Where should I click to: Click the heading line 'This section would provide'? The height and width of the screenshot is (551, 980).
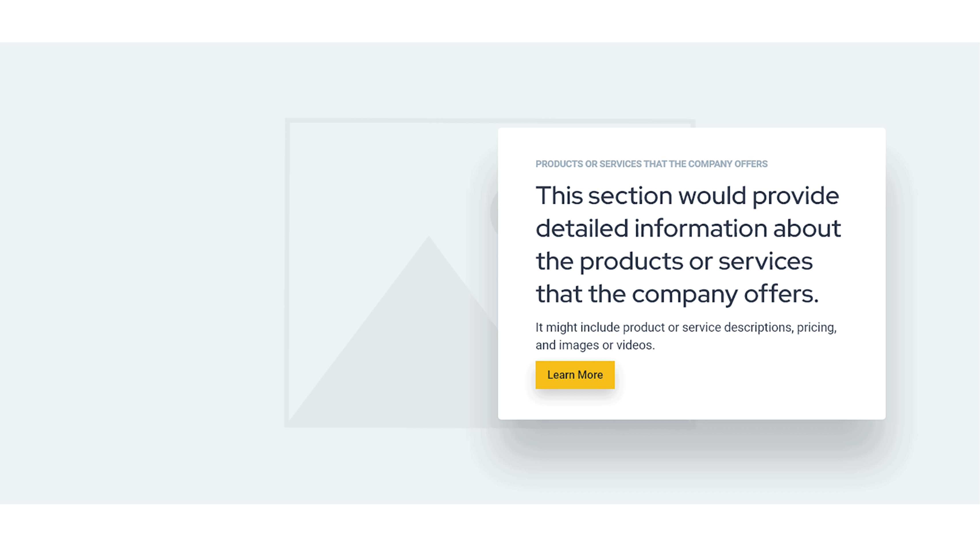pyautogui.click(x=687, y=196)
